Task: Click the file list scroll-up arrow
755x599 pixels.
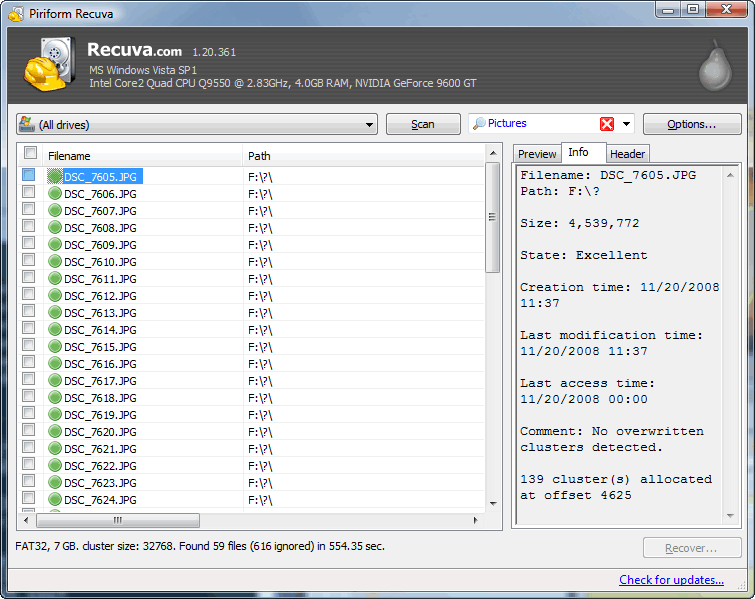Action: click(x=493, y=153)
